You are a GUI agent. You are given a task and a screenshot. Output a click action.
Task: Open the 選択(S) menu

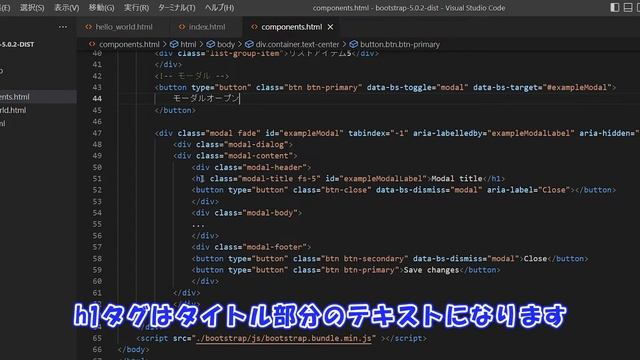point(32,8)
